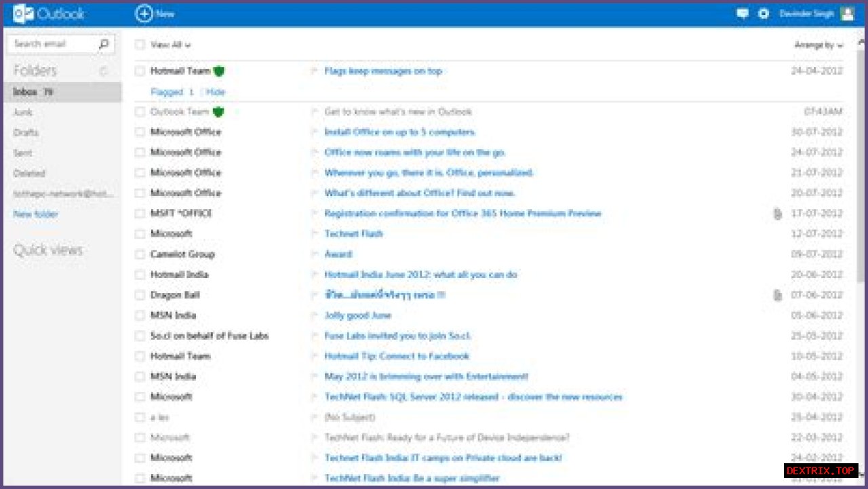Select the MSN India Jolly good June checkbox
868x489 pixels.
(x=140, y=315)
